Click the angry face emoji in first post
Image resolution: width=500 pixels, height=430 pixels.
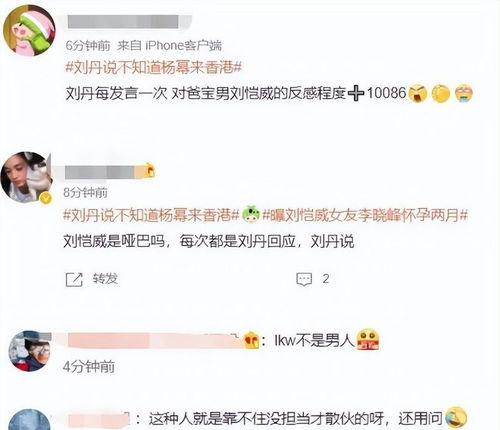(x=418, y=94)
